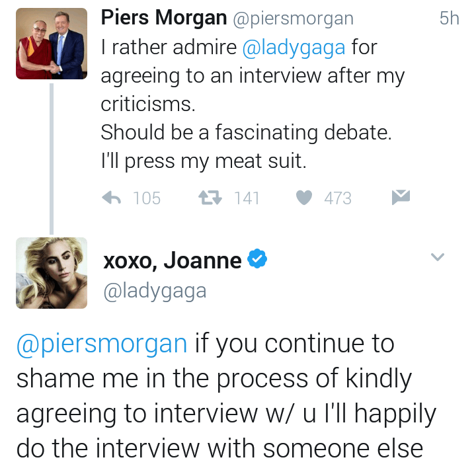Open the xoxo, Joanne profile avatar
The height and width of the screenshot is (474, 476).
pyautogui.click(x=52, y=272)
